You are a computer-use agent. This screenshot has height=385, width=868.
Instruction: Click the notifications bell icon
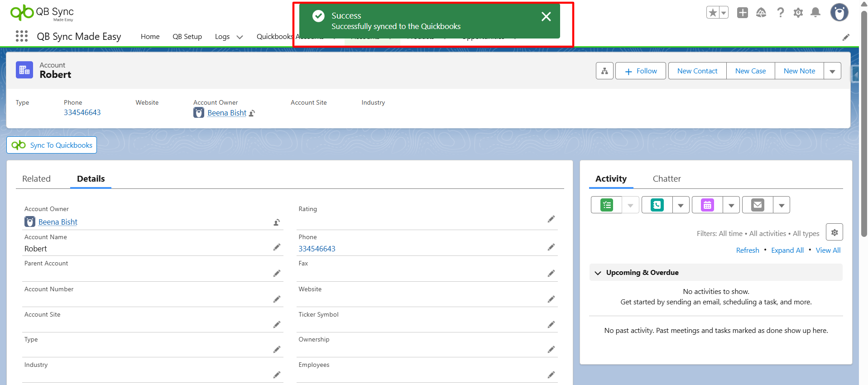(x=815, y=13)
